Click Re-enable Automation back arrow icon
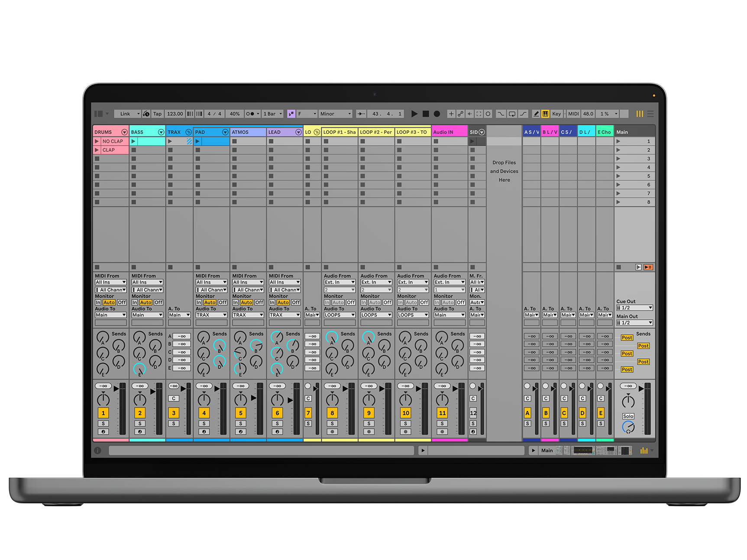747x560 pixels. pyautogui.click(x=470, y=114)
